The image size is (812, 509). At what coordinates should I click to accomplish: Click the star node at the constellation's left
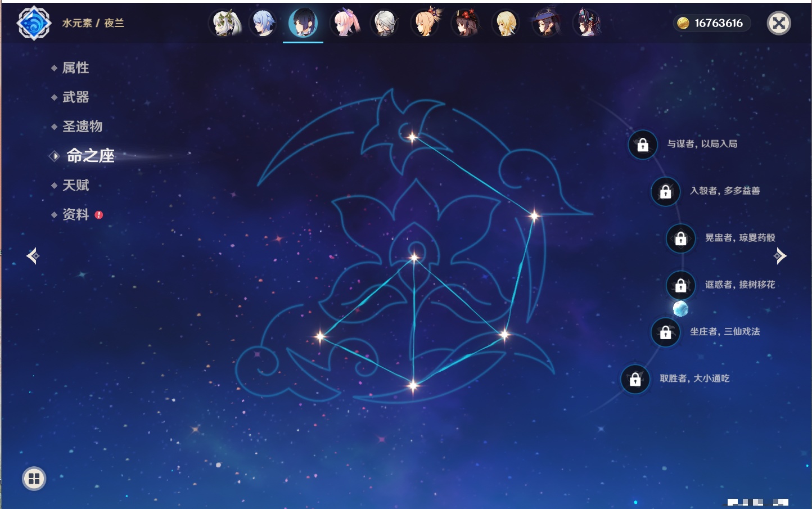pos(320,336)
